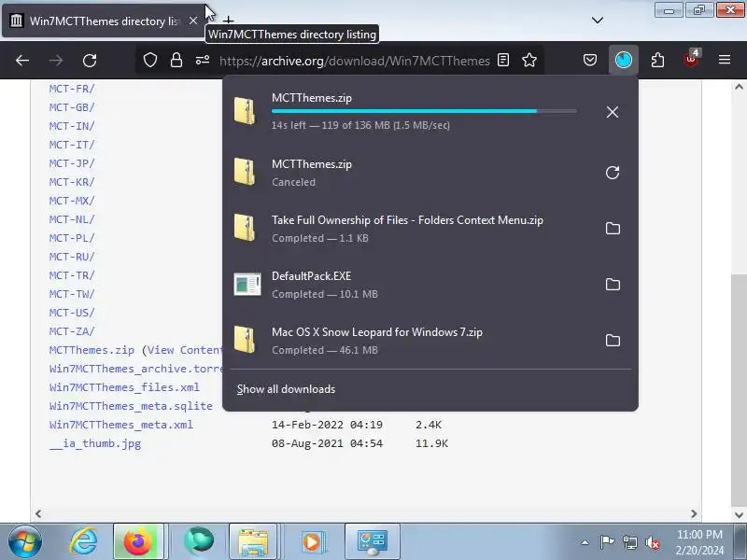Viewport: 747px width, 560px height.
Task: Select the DefaultPack.EXE download entry
Action: [430, 285]
